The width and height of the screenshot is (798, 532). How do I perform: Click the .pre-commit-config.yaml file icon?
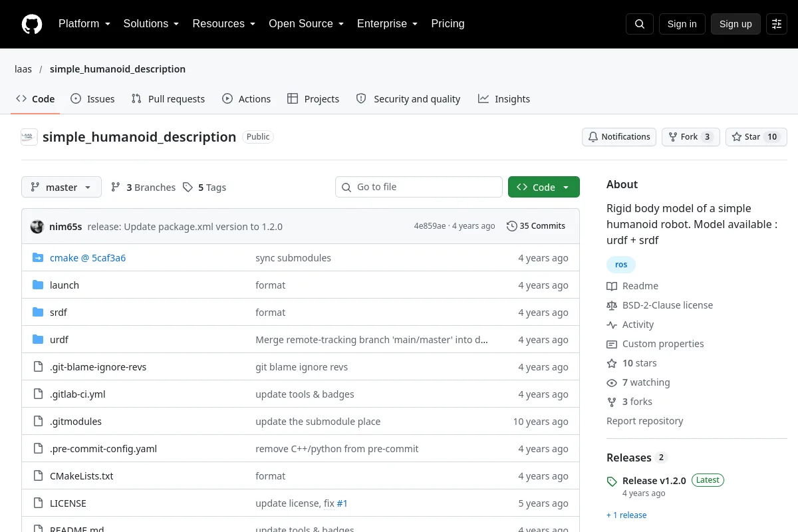click(x=38, y=449)
